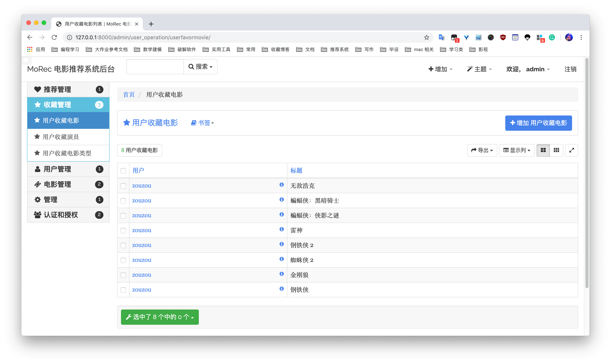
Task: Check the box for the 金刚狼 row
Action: tap(123, 275)
